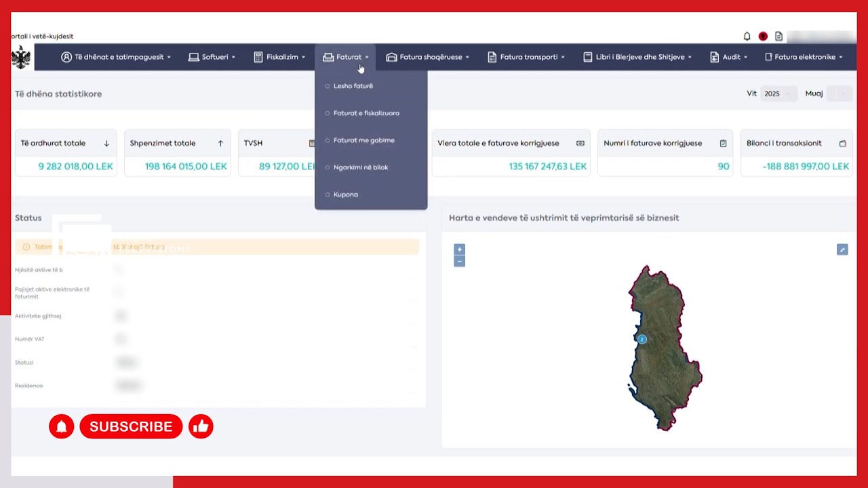Collapse the open Faturat menu
868x488 pixels.
pos(346,57)
